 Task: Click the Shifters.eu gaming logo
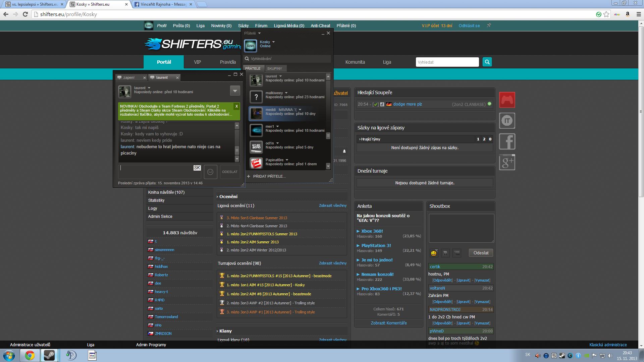tap(193, 44)
